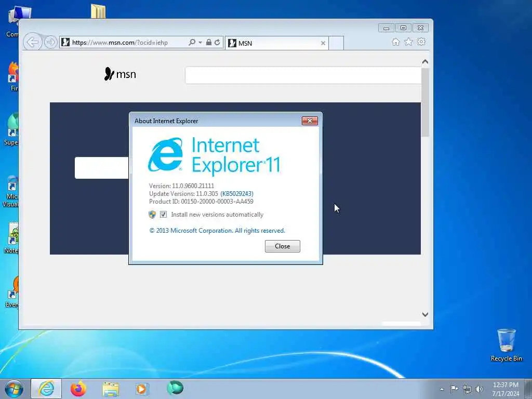Click the page scrollbar up arrow
The height and width of the screenshot is (399, 532).
coord(425,62)
